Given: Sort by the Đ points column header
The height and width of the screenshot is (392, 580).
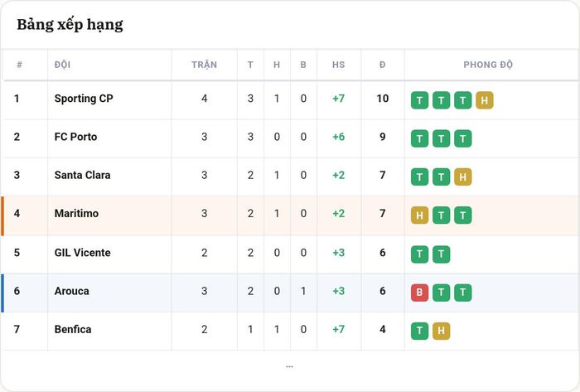Looking at the screenshot, I should (383, 65).
